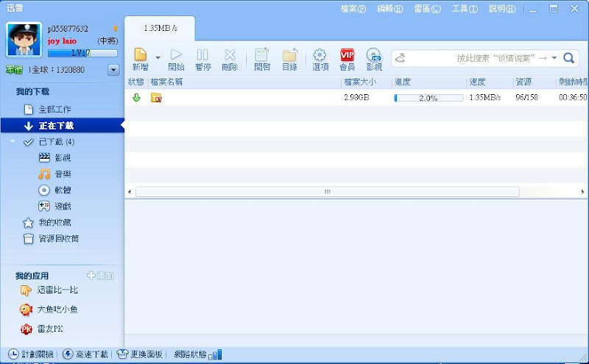Expand the search engine dropdown arrow
The width and height of the screenshot is (589, 364).
pyautogui.click(x=554, y=58)
